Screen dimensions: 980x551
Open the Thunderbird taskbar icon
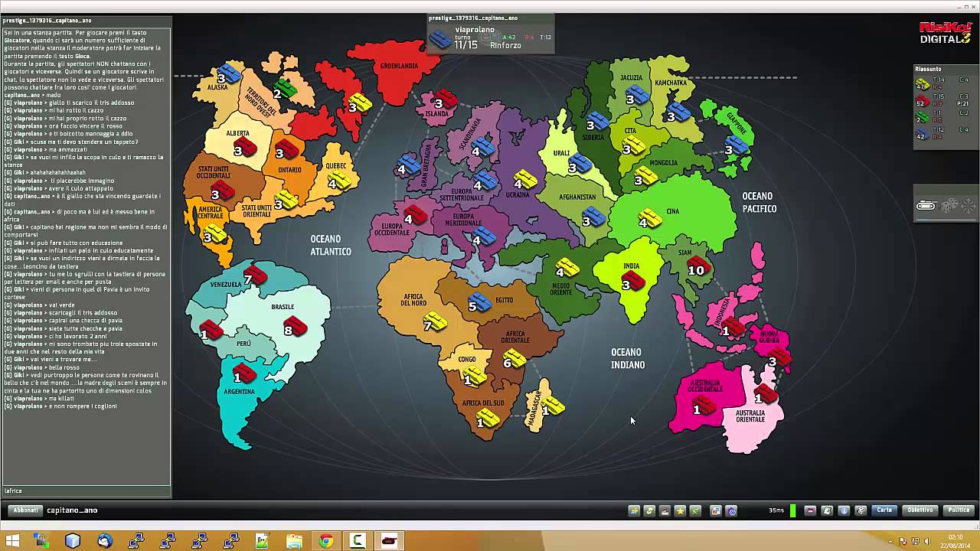click(x=105, y=541)
